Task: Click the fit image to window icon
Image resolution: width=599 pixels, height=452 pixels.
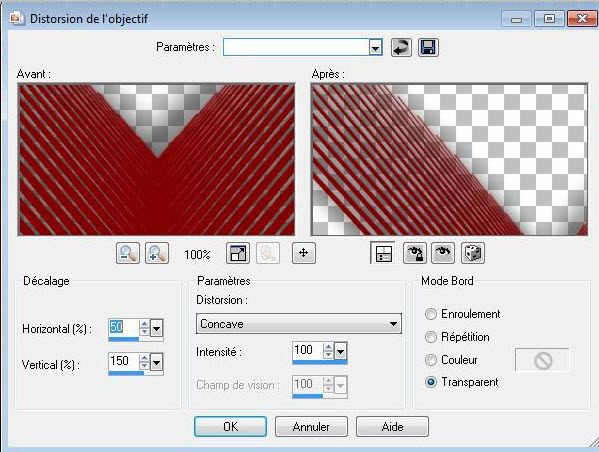Action: (238, 253)
